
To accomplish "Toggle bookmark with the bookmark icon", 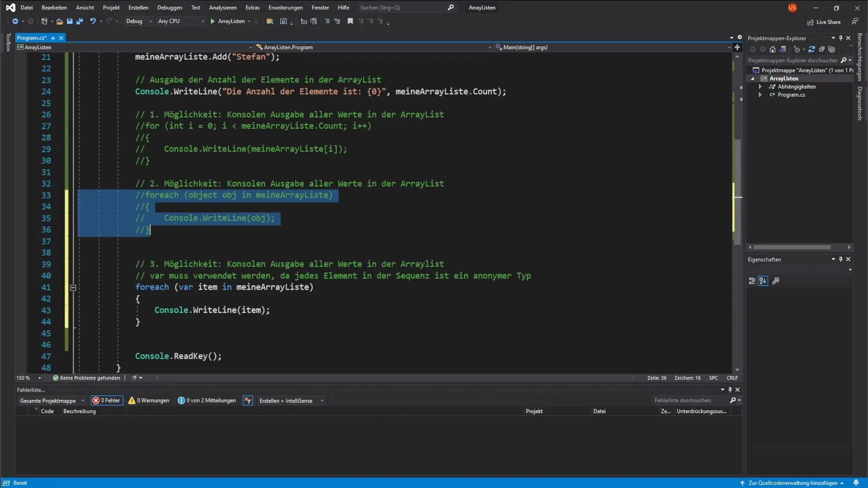I will coord(350,21).
